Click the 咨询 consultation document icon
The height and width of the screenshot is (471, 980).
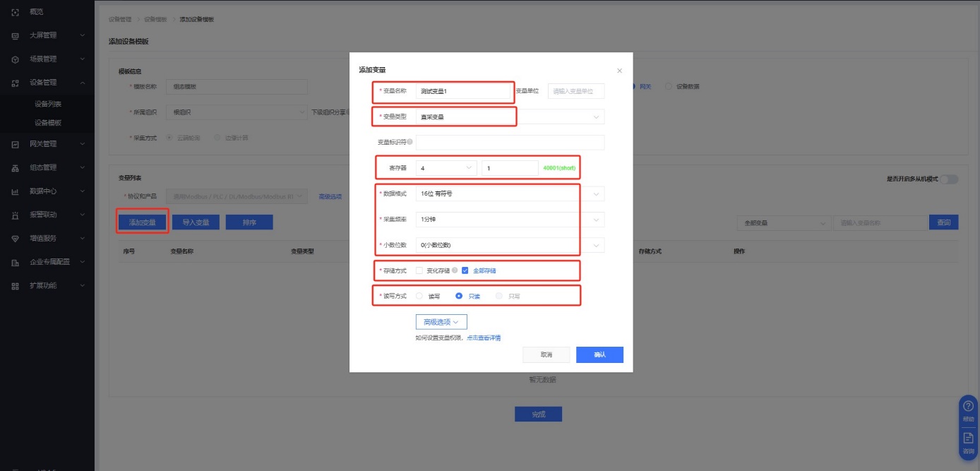point(968,438)
